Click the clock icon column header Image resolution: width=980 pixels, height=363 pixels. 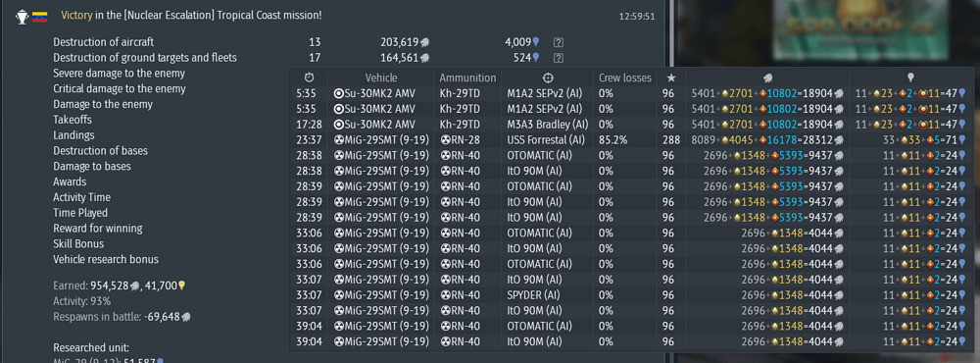point(310,78)
